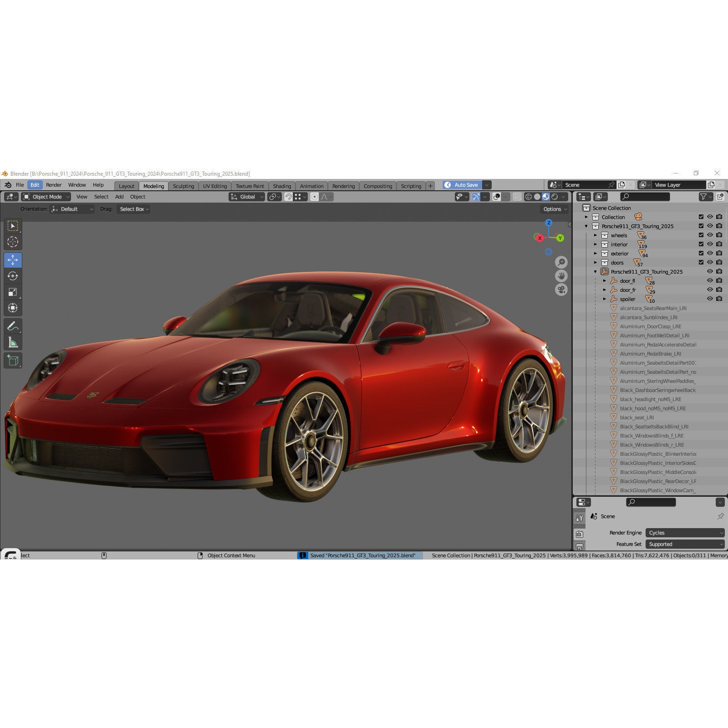Expand the door_fl object

pyautogui.click(x=604, y=281)
